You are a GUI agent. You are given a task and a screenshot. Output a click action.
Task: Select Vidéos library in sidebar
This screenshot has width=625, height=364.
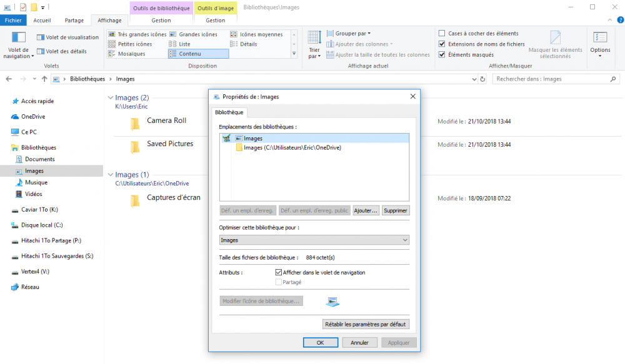click(29, 194)
